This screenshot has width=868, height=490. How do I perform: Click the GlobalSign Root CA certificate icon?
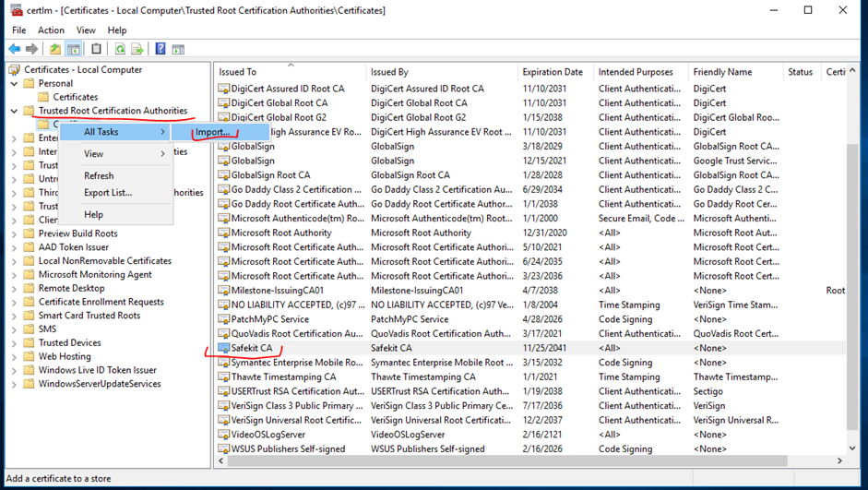click(223, 175)
